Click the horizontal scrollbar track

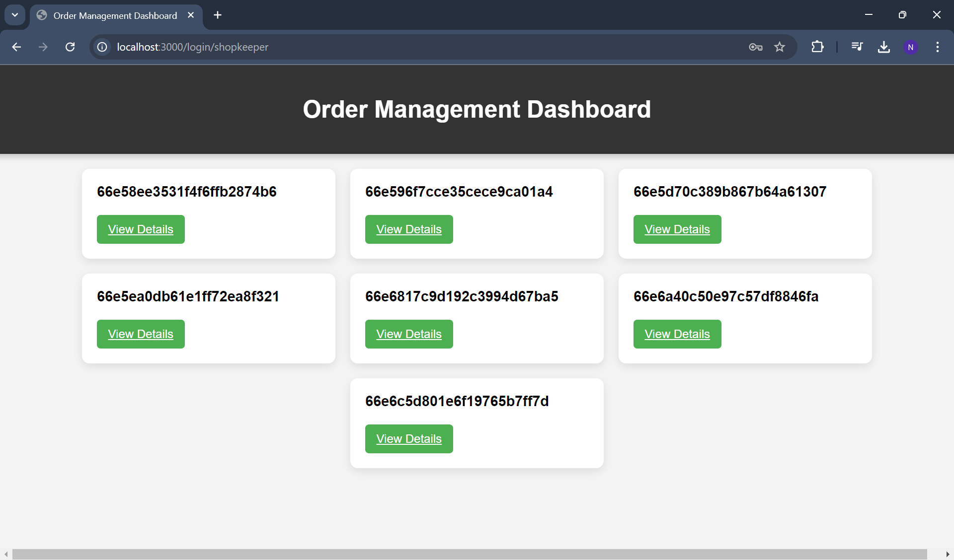tap(936, 554)
